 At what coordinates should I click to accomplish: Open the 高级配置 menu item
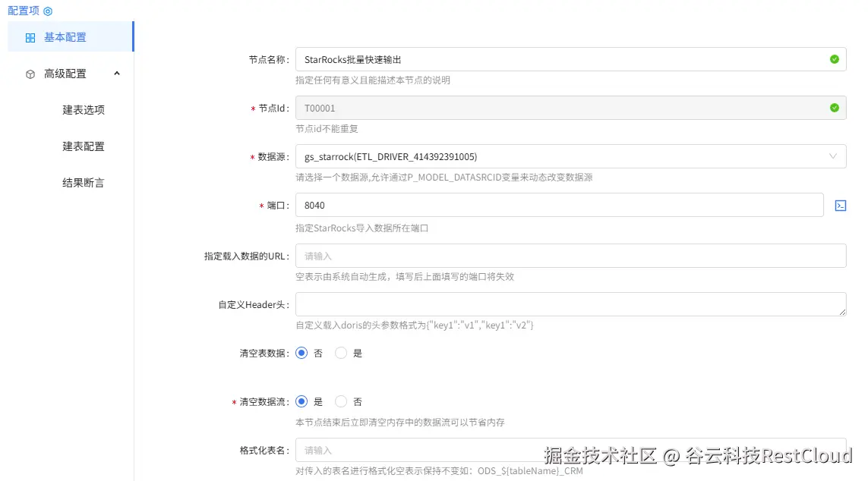click(x=71, y=74)
